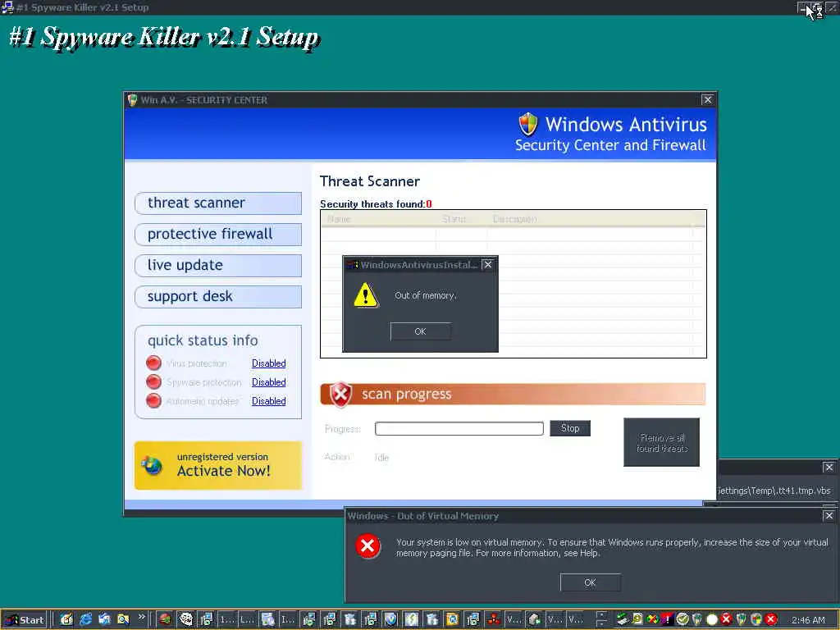
Task: Switch to the red triangle taskbar button
Action: 494,619
